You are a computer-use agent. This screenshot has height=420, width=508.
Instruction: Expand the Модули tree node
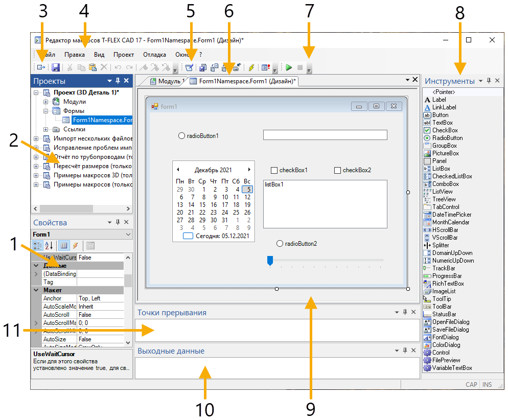point(46,102)
